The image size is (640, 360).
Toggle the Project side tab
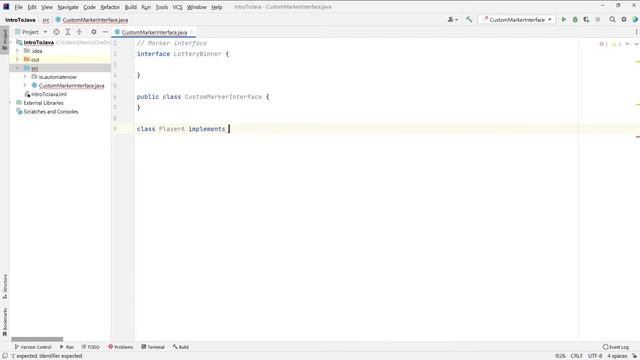[4, 40]
